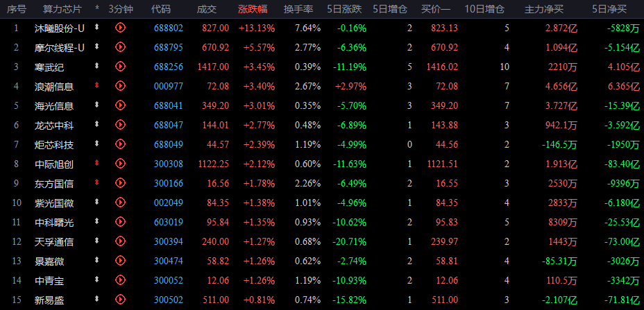Open 3分钟 icon for 天孚通信
The image size is (644, 310).
coord(120,241)
